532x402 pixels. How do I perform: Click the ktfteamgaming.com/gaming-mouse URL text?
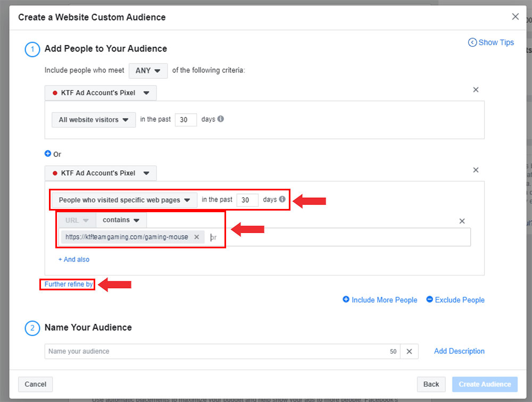coord(127,237)
